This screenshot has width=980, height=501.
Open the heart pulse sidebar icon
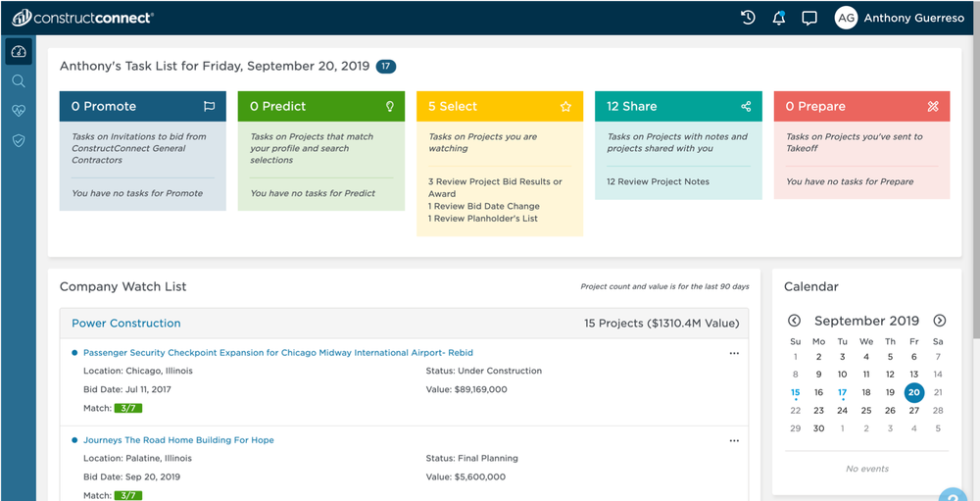click(19, 111)
